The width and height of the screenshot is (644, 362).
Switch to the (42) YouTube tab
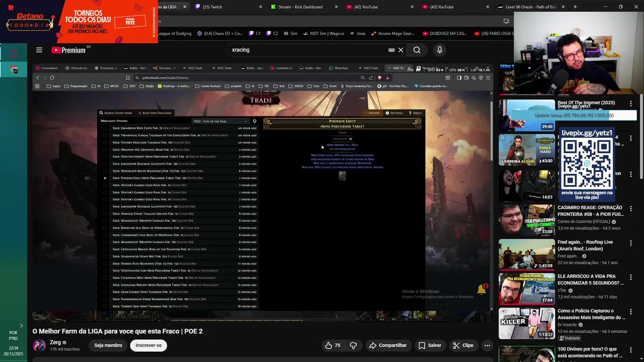point(379,7)
